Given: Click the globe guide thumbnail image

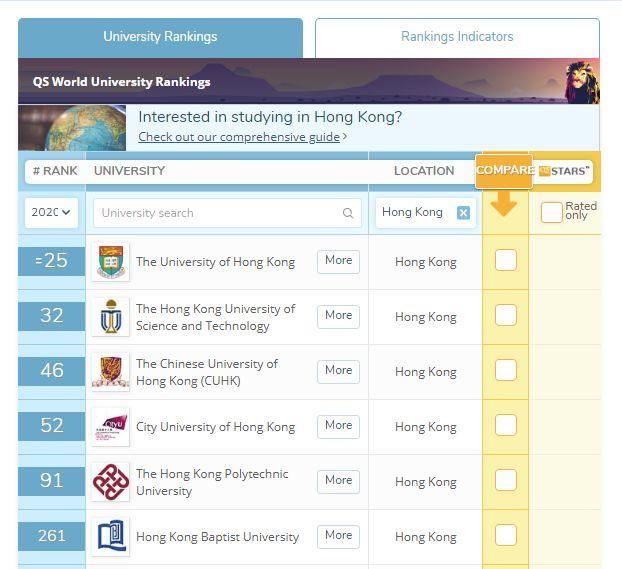Looking at the screenshot, I should pyautogui.click(x=72, y=128).
